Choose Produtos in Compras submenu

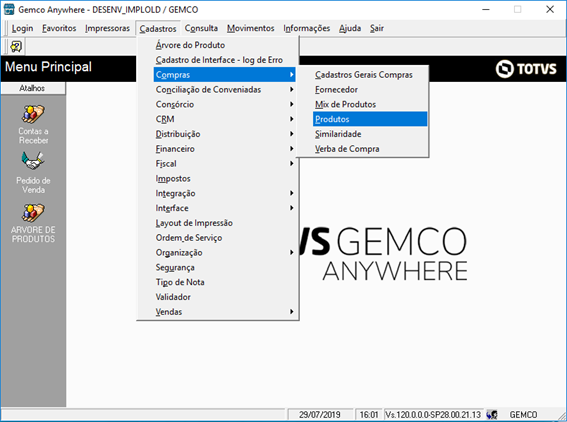pos(370,119)
